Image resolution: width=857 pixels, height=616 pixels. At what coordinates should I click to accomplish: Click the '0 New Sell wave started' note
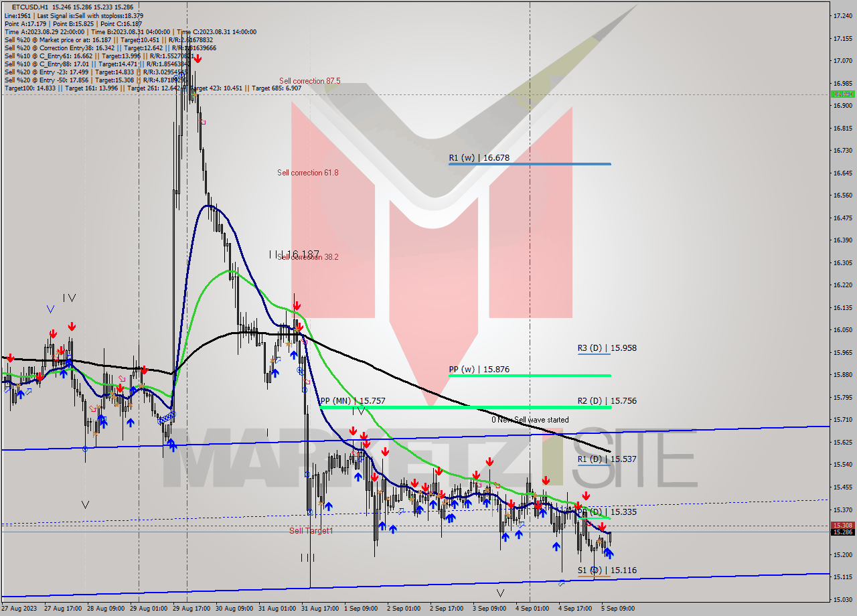pyautogui.click(x=530, y=420)
